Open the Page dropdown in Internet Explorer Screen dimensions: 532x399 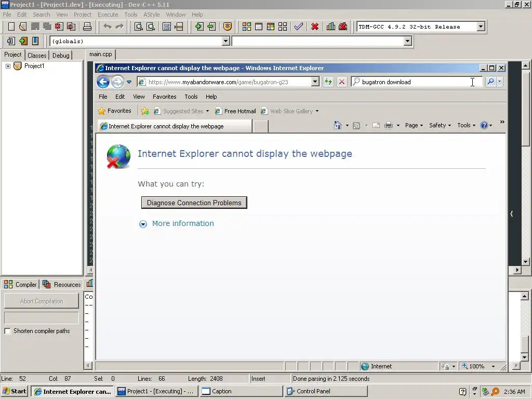click(414, 125)
